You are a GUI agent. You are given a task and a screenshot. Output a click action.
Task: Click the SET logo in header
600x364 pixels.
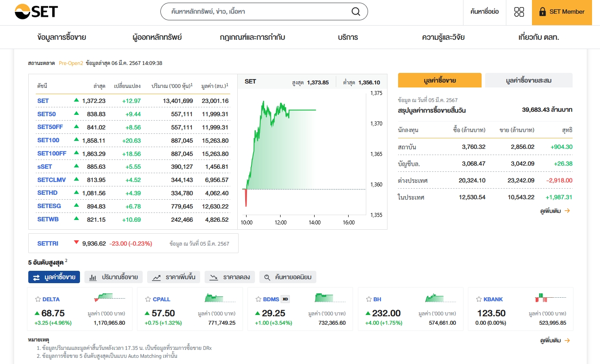tap(36, 12)
